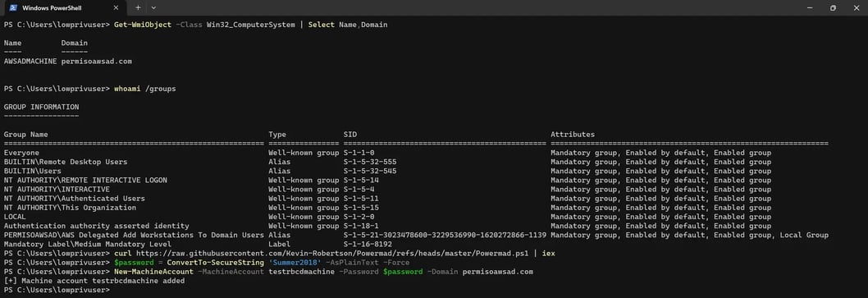Click the GROUP INFORMATION heading
Image resolution: width=868 pixels, height=298 pixels.
[42, 107]
